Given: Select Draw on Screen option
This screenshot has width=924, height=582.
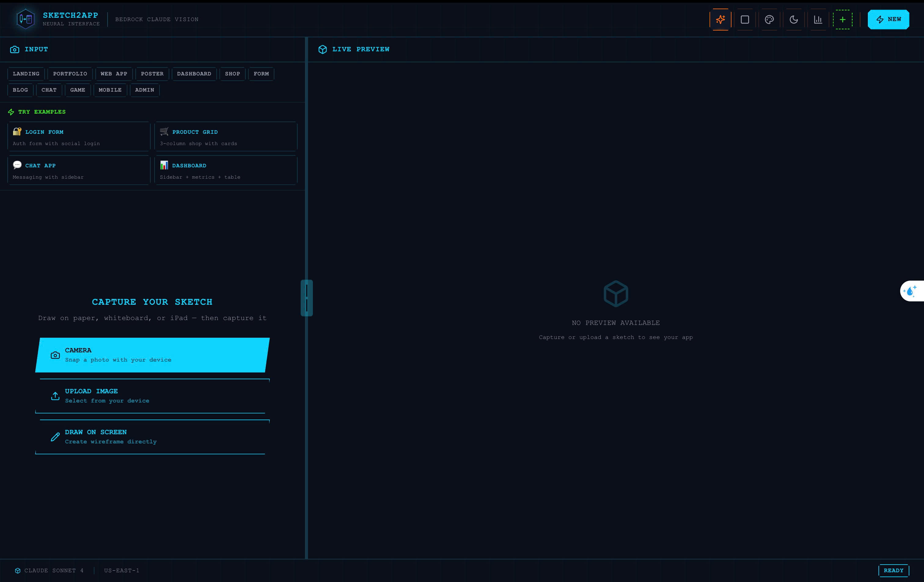Looking at the screenshot, I should [152, 437].
